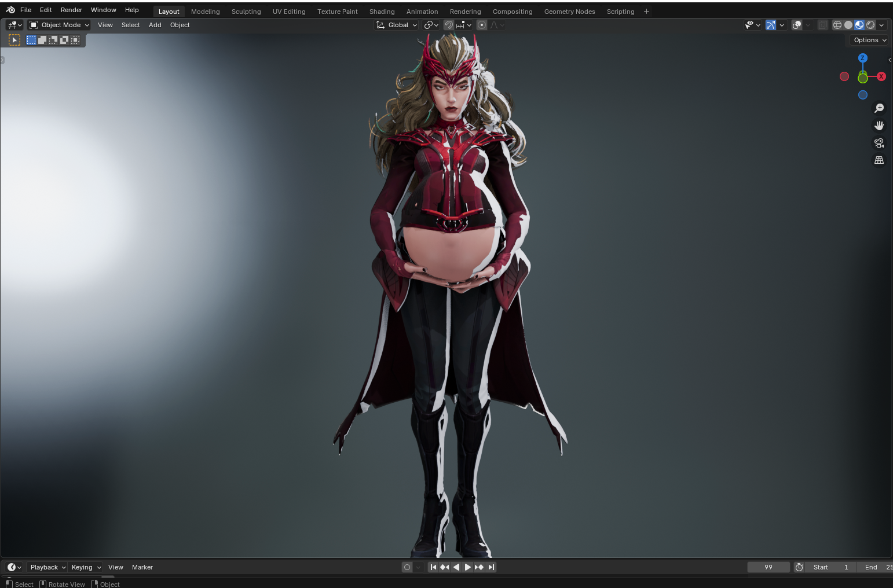Add a new workspace with plus button
Viewport: 893px width, 588px height.
point(647,12)
